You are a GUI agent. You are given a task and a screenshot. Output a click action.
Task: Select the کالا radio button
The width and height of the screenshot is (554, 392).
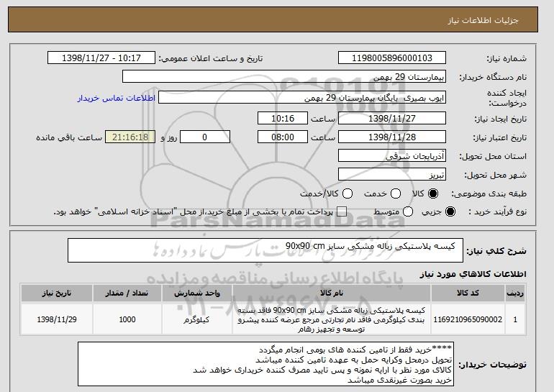[x=433, y=193]
